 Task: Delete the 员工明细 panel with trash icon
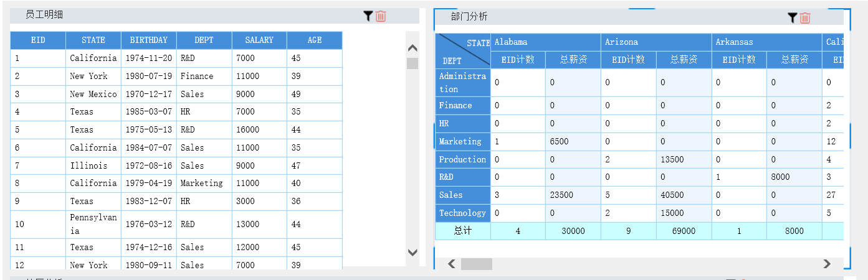pos(381,16)
